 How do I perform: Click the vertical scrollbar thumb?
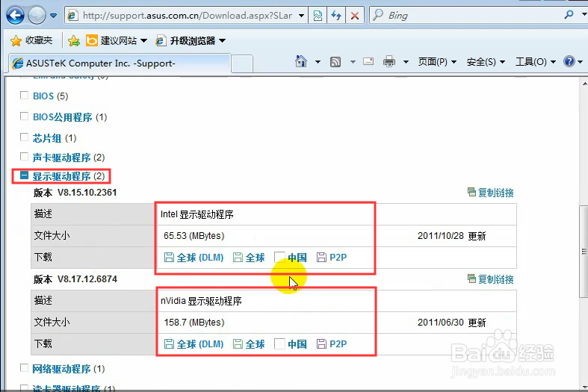click(x=584, y=252)
